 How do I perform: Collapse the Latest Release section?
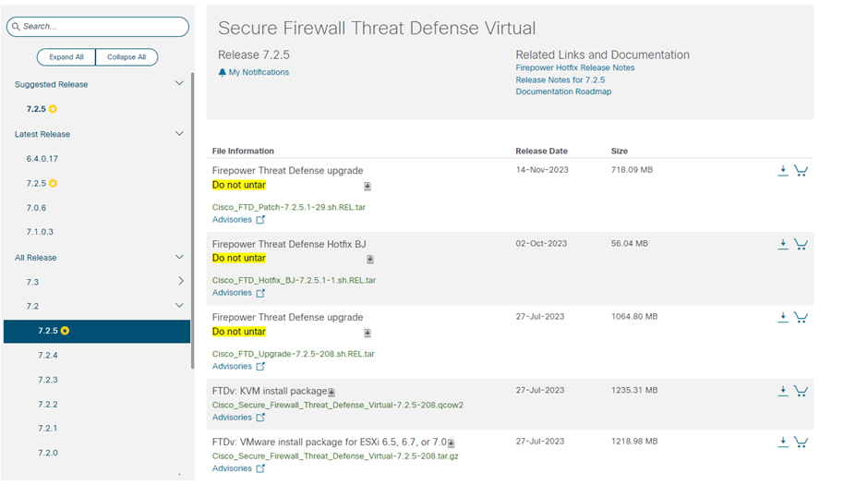179,133
